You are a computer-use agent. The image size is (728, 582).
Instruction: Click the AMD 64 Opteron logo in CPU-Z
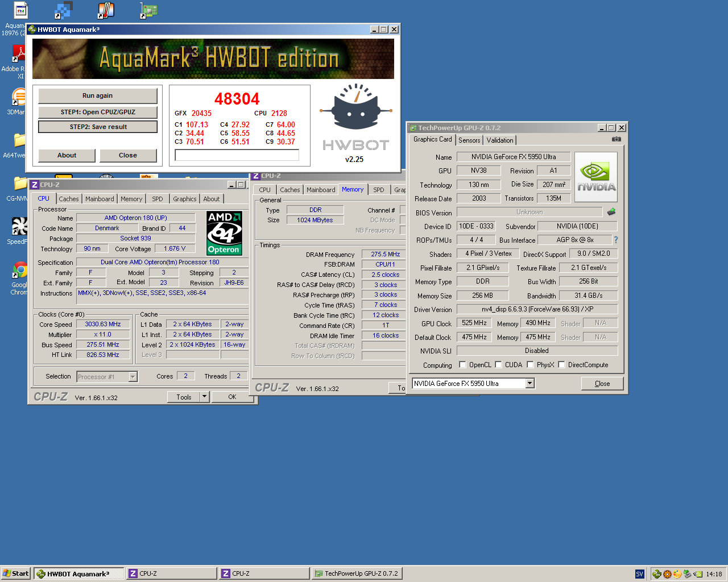[x=224, y=233]
